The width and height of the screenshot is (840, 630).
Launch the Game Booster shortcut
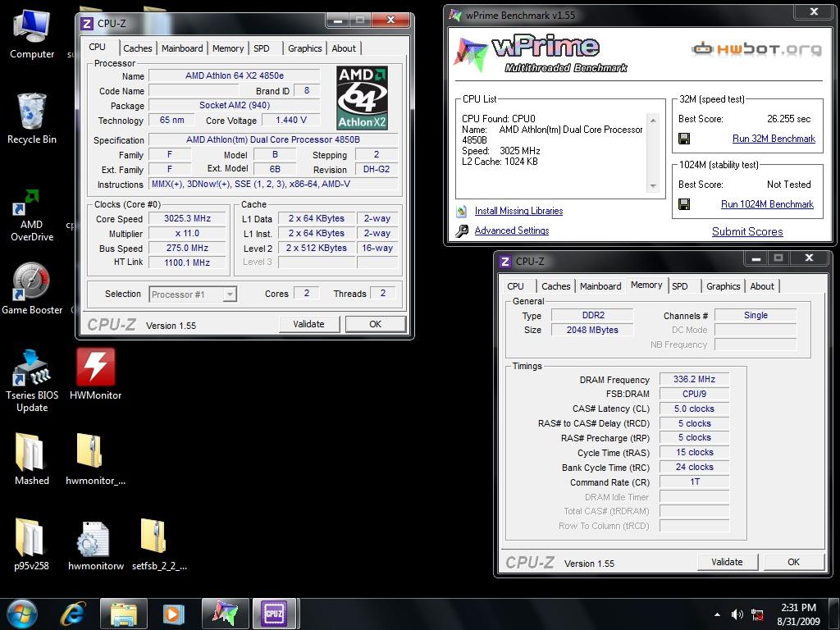point(32,288)
